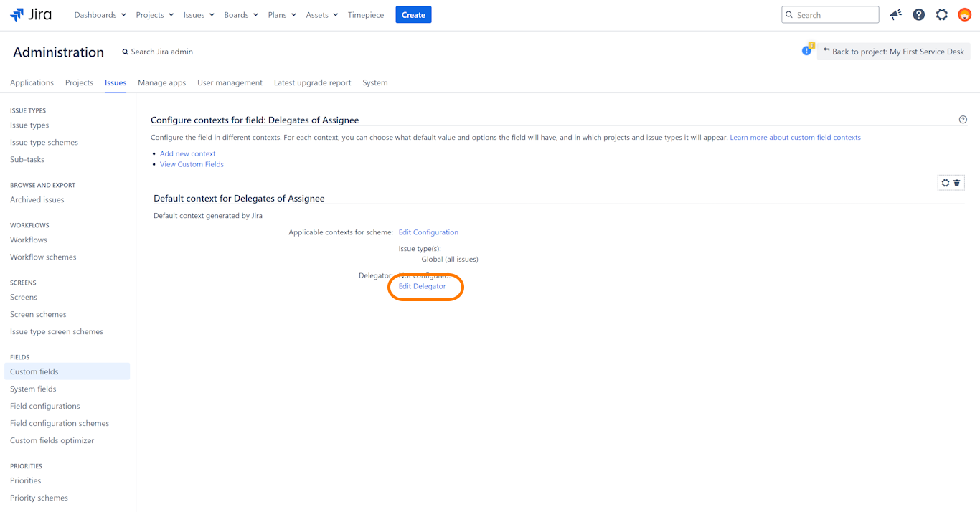Open the feedback megaphone icon
Image resolution: width=980 pixels, height=512 pixels.
tap(895, 15)
